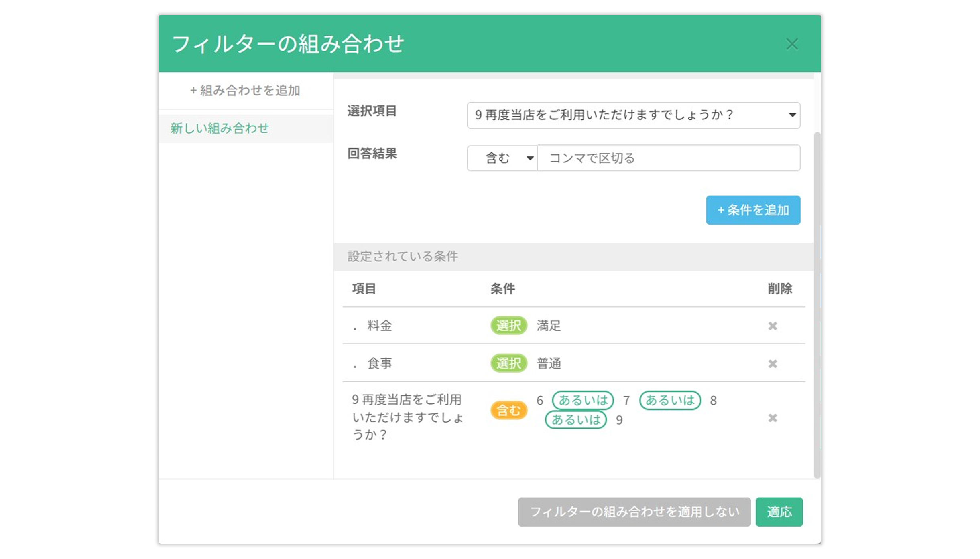Click the コンマで区切る input field
980x559 pixels.
pos(669,158)
